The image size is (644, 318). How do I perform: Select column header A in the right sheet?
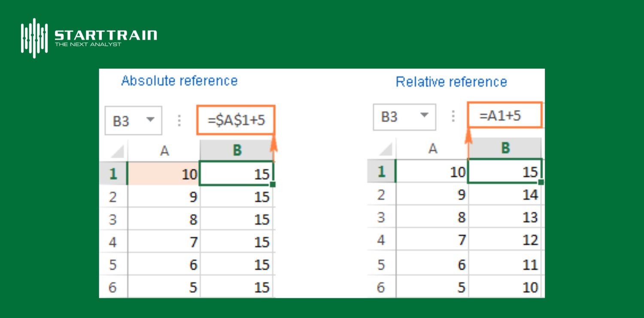(x=432, y=148)
